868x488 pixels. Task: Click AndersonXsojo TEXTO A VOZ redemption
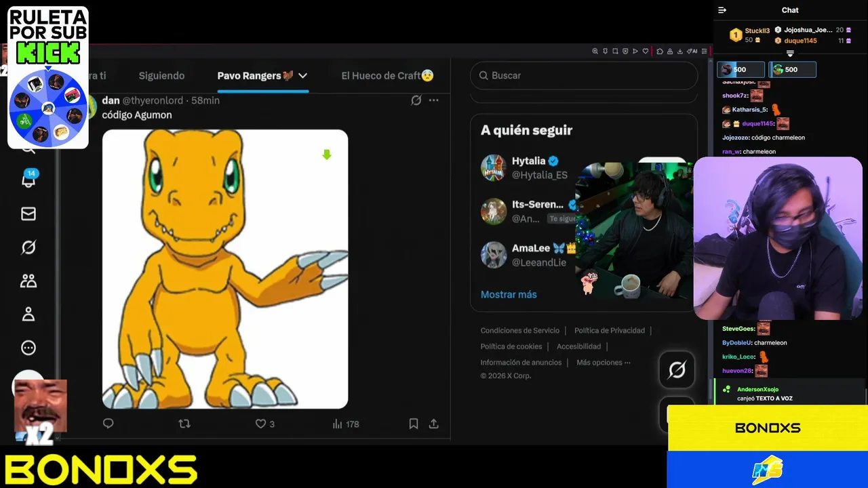[790, 394]
